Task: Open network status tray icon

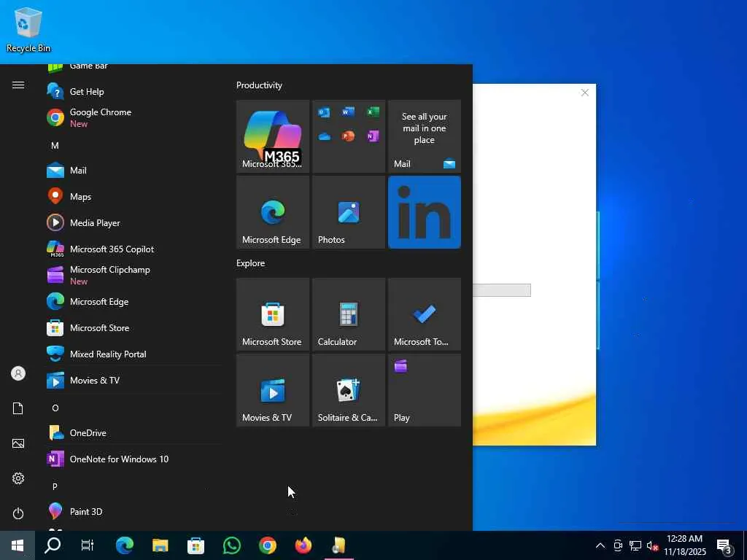Action: click(635, 545)
